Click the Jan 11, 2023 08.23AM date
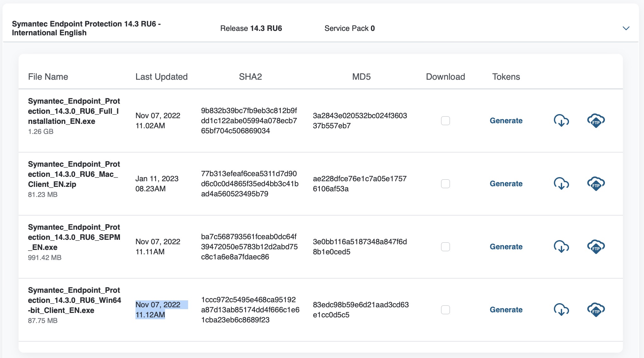Viewport: 644px width, 358px height. pos(157,184)
